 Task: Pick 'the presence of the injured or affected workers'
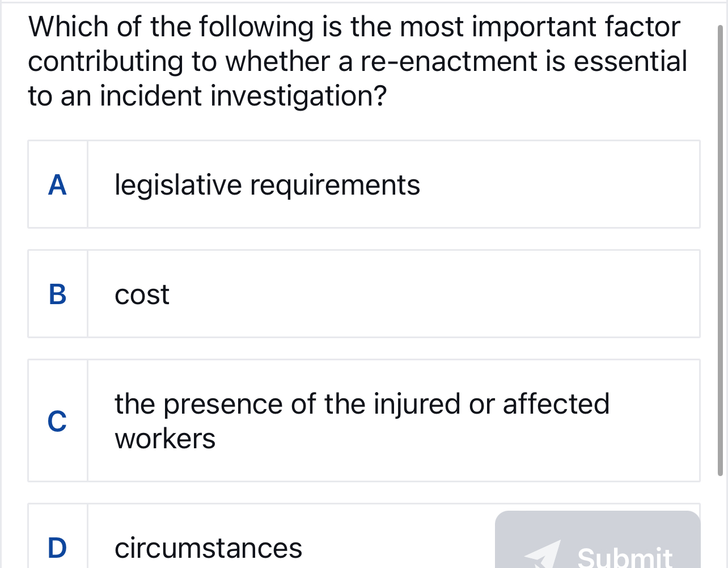(x=362, y=420)
